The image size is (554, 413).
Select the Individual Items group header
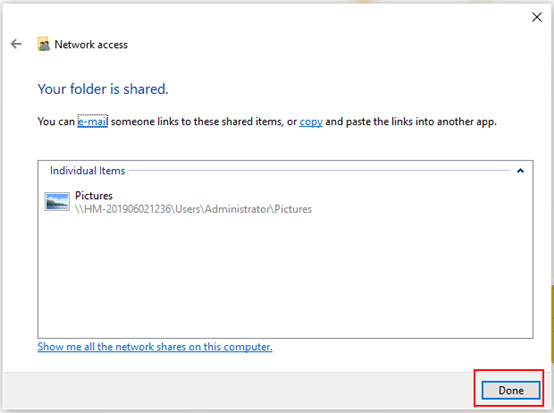coord(87,171)
